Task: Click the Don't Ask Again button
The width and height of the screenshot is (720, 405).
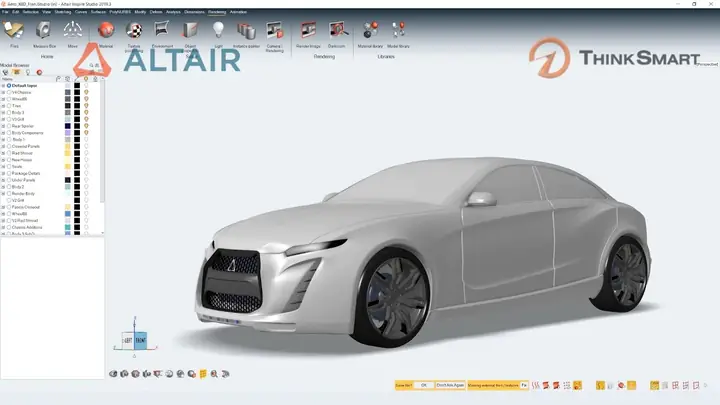Action: pos(450,384)
